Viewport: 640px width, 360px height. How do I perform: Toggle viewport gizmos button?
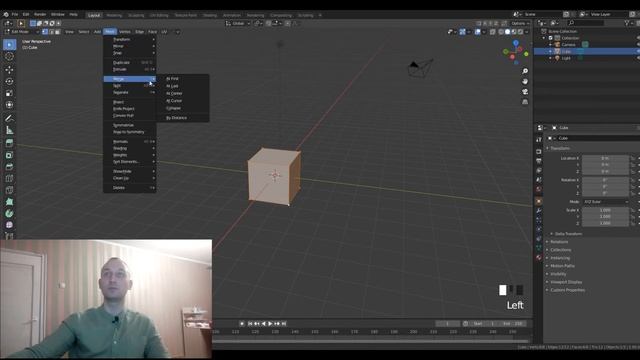[462, 32]
